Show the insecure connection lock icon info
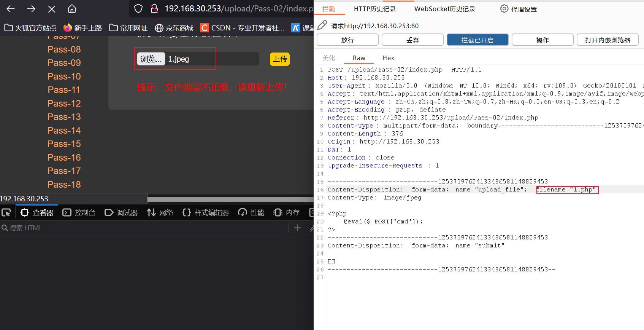The image size is (644, 330). [x=154, y=9]
